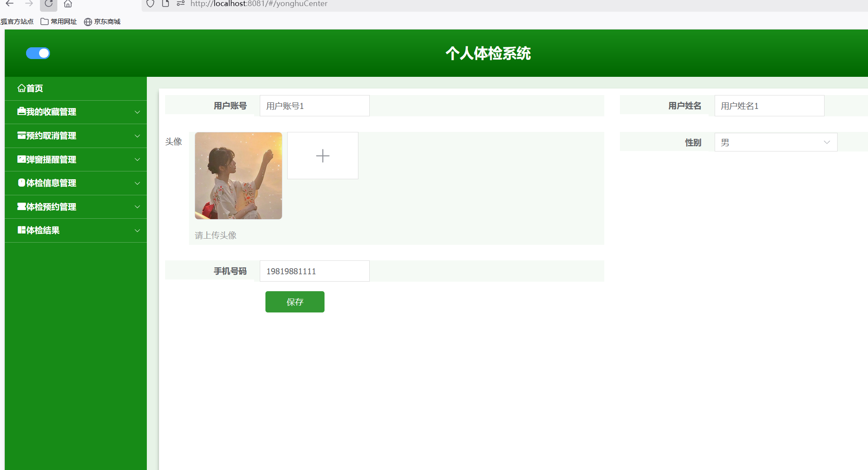868x470 pixels.
Task: Toggle the blue switch in header
Action: point(38,53)
